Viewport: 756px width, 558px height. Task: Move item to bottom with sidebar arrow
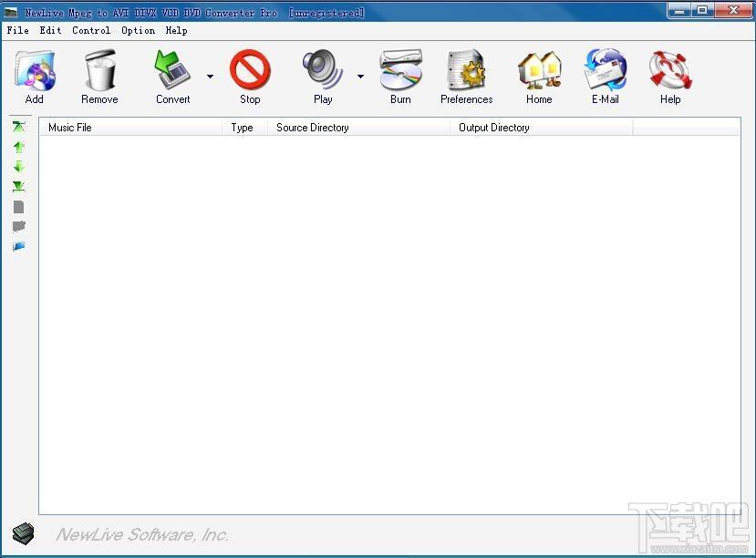[19, 187]
